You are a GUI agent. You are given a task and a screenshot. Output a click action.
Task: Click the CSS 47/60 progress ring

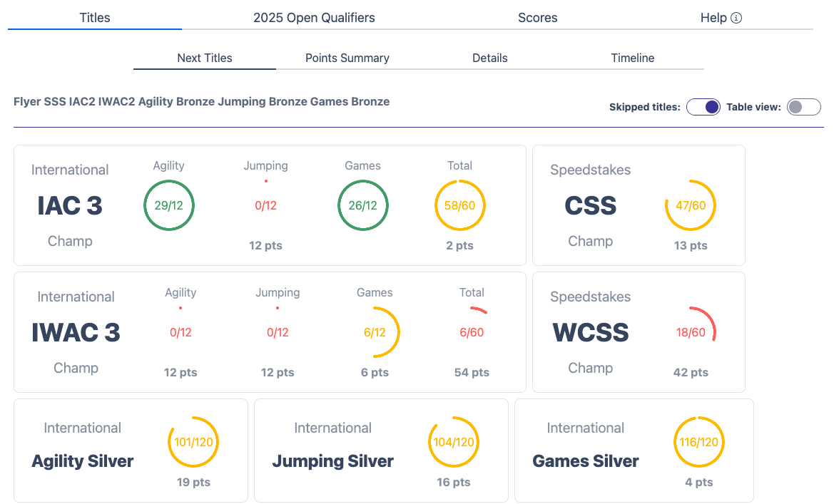pyautogui.click(x=691, y=205)
